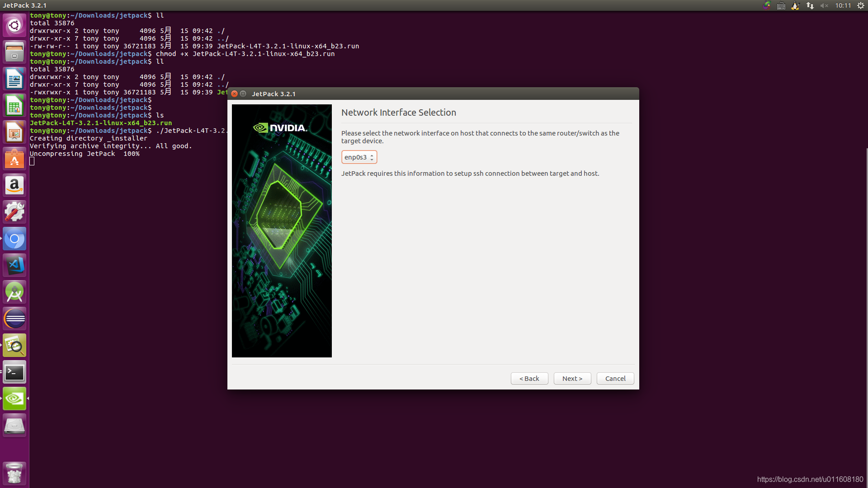Open the Ubuntu Dash search launcher
The image size is (868, 488).
pyautogui.click(x=14, y=25)
